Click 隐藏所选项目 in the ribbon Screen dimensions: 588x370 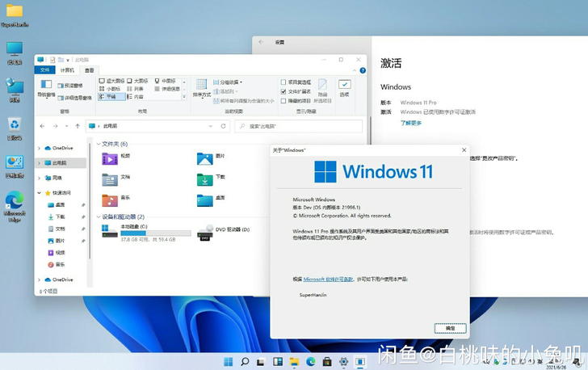322,90
